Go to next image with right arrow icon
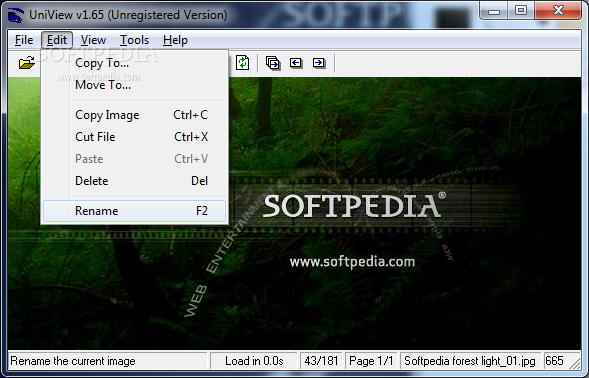The image size is (589, 378). (x=319, y=63)
